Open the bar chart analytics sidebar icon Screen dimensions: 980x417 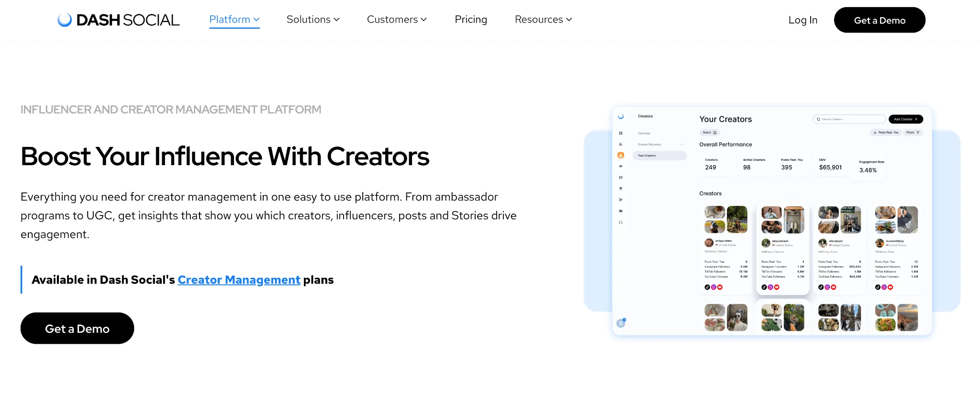tap(621, 144)
